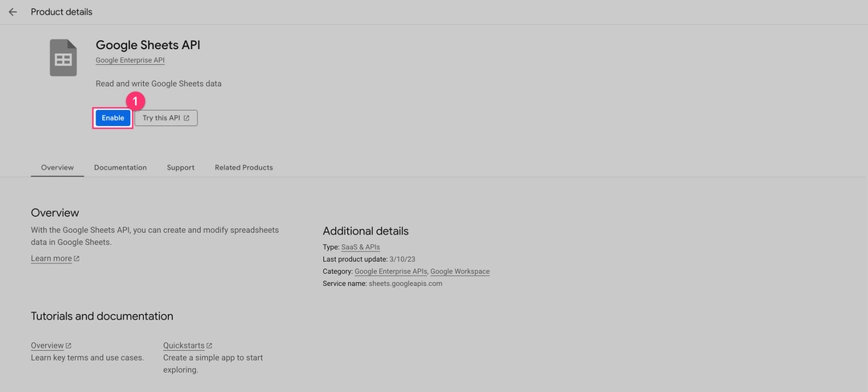Screen dimensions: 868x392
Task: Click the pink numbered badge 1
Action: [x=136, y=101]
